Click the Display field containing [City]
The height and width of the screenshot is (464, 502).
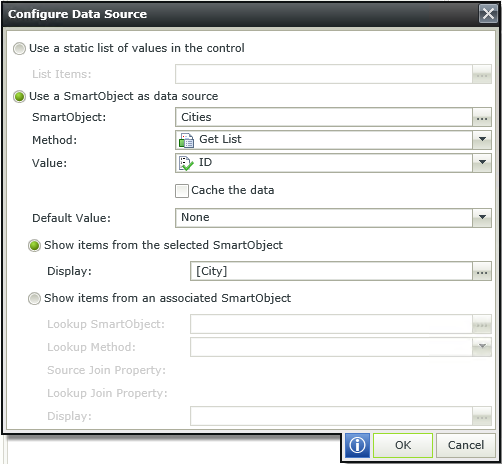coord(331,271)
